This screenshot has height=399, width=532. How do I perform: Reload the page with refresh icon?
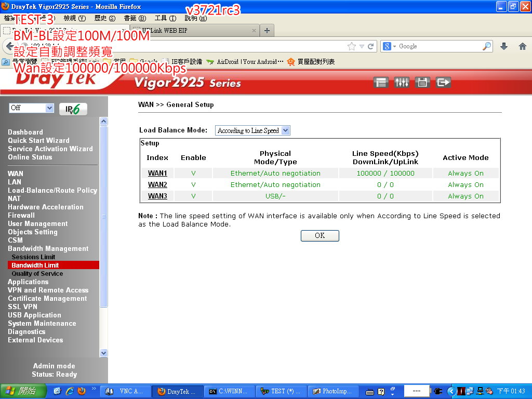coord(371,46)
